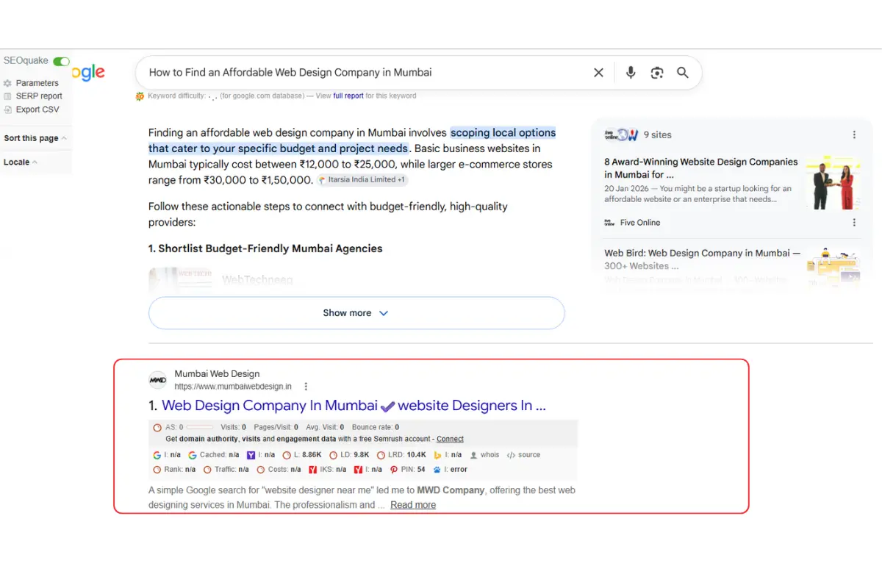Image resolution: width=882 pixels, height=588 pixels.
Task: Connect a free Semrush account
Action: pos(450,439)
